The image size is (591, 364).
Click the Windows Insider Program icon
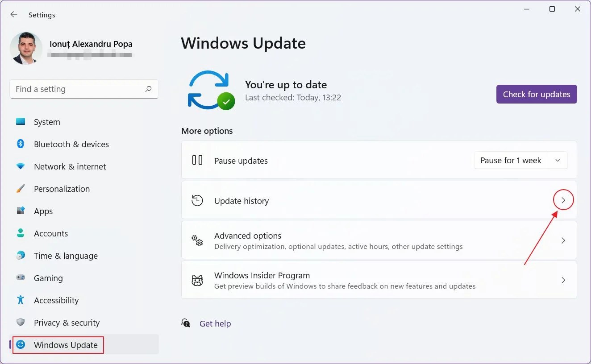(197, 280)
